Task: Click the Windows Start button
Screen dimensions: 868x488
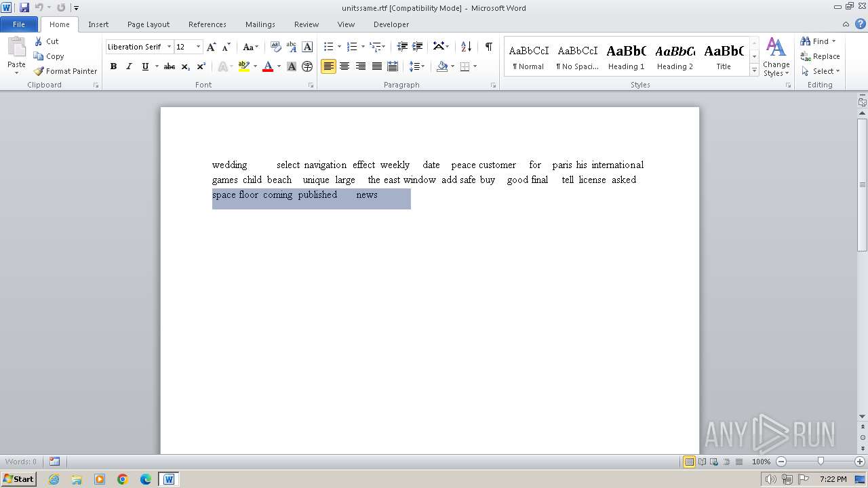Action: (19, 479)
